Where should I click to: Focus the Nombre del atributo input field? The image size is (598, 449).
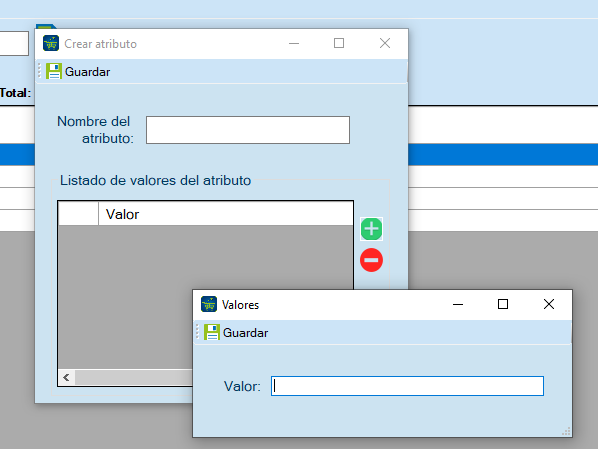[x=248, y=130]
